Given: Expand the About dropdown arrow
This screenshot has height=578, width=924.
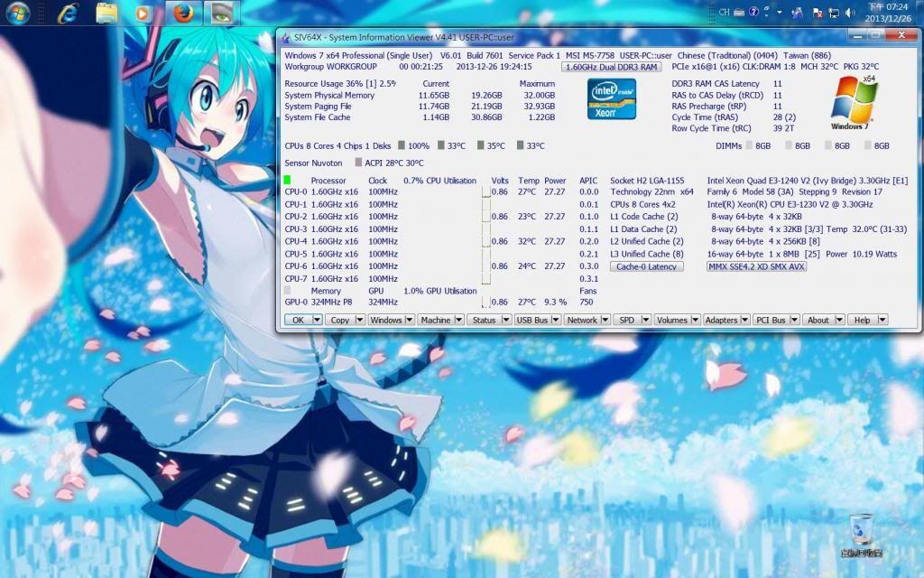Looking at the screenshot, I should [840, 320].
